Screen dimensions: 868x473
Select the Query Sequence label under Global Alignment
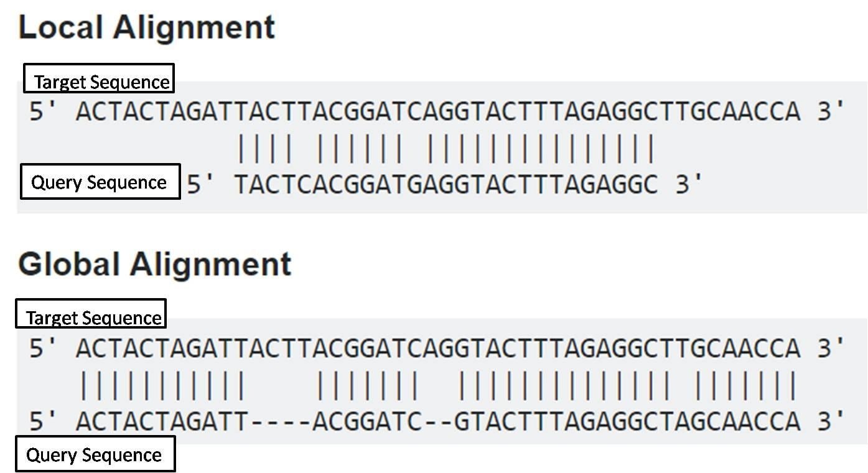pos(95,454)
